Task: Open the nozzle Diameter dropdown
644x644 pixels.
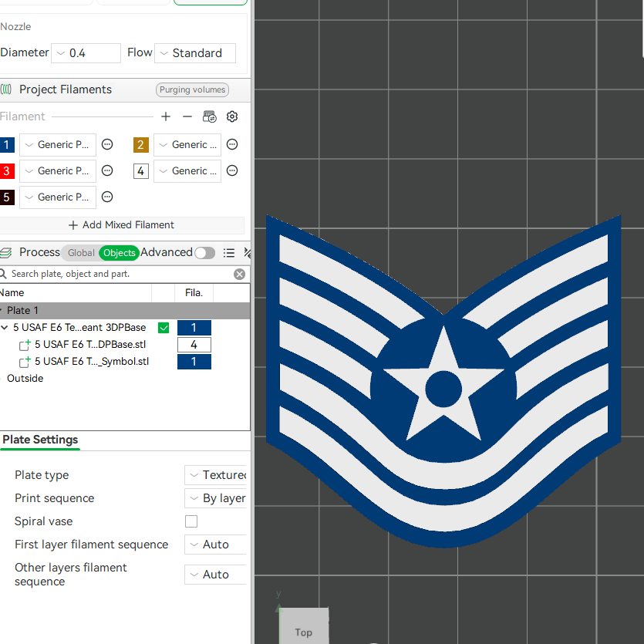Action: point(86,53)
